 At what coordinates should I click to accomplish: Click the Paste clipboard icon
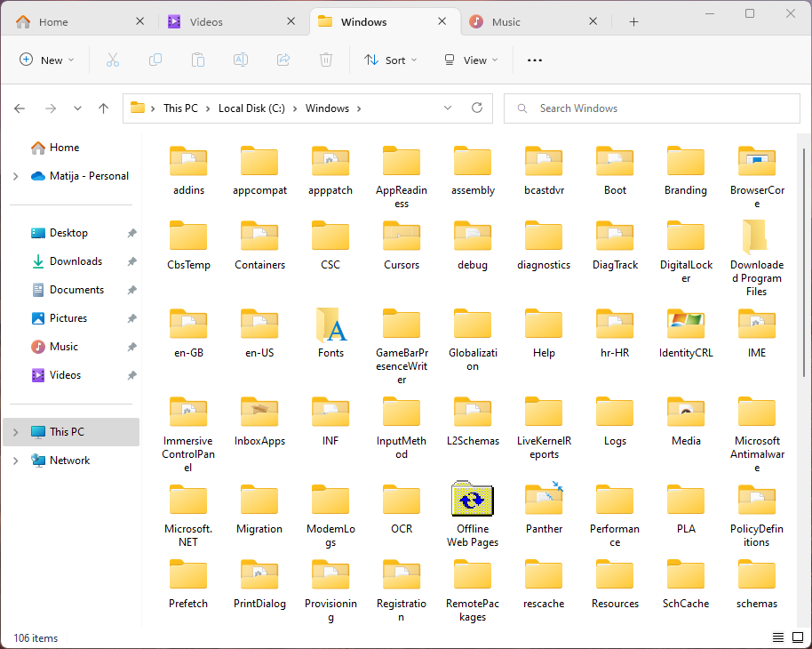point(198,60)
